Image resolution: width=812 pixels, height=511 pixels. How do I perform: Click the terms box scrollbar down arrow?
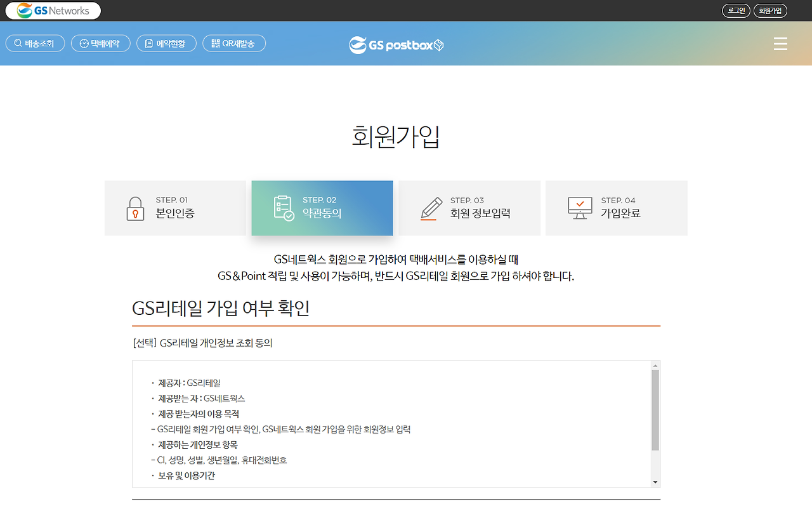coord(655,482)
